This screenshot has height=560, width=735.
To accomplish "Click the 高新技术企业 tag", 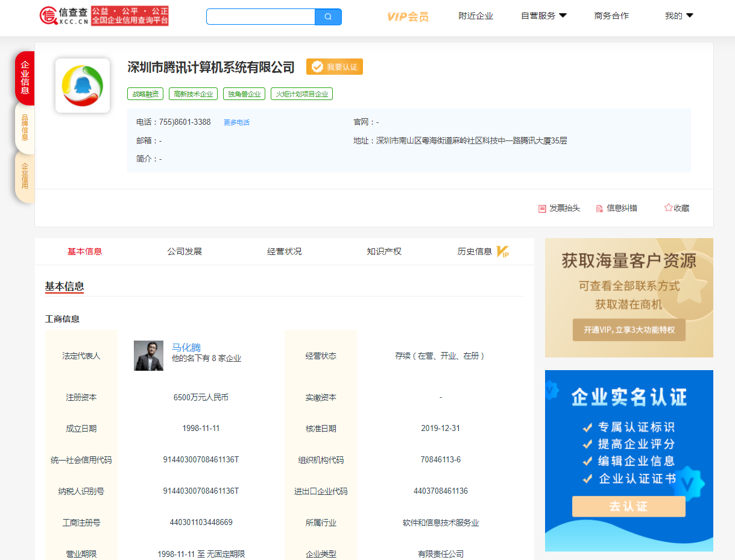I will 193,94.
